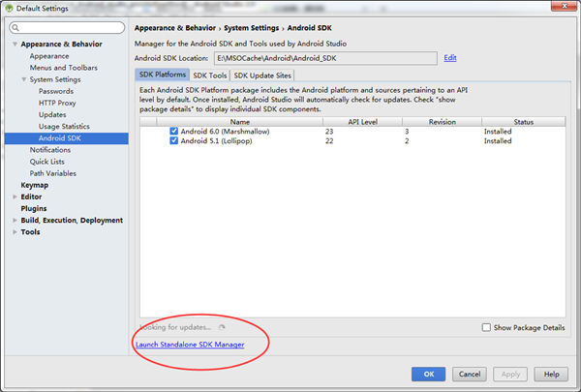Enable Show Package Details checkbox
This screenshot has height=392, width=581.
click(x=486, y=327)
